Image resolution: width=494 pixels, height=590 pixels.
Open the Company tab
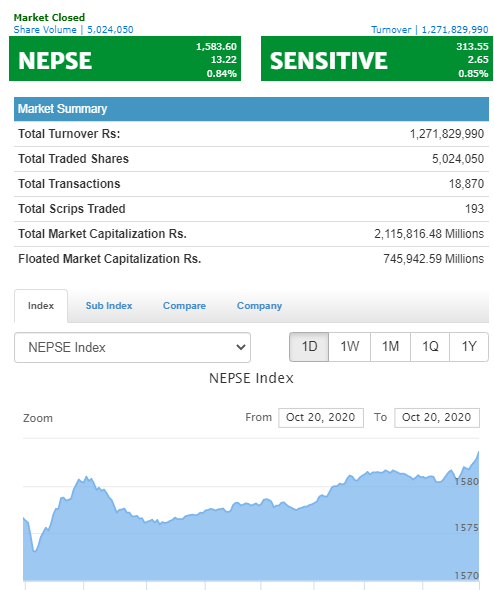(x=259, y=306)
